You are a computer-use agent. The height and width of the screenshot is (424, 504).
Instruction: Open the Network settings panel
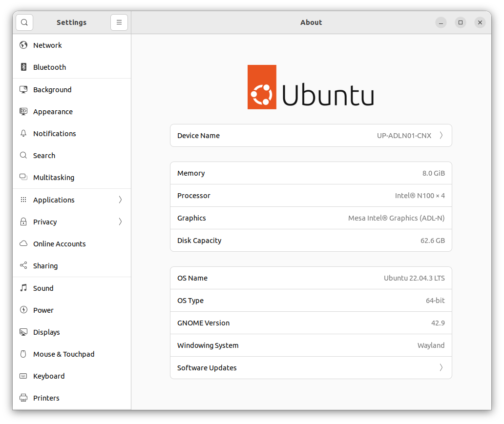(x=72, y=45)
